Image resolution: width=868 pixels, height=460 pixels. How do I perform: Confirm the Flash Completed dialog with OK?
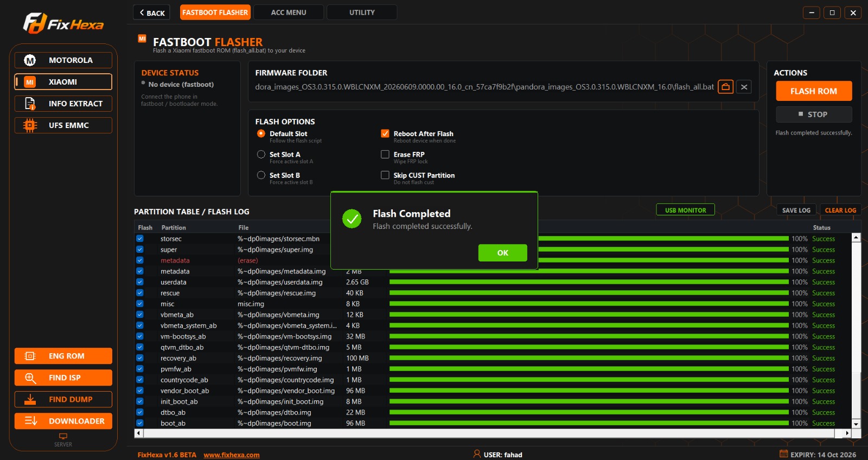click(x=503, y=253)
